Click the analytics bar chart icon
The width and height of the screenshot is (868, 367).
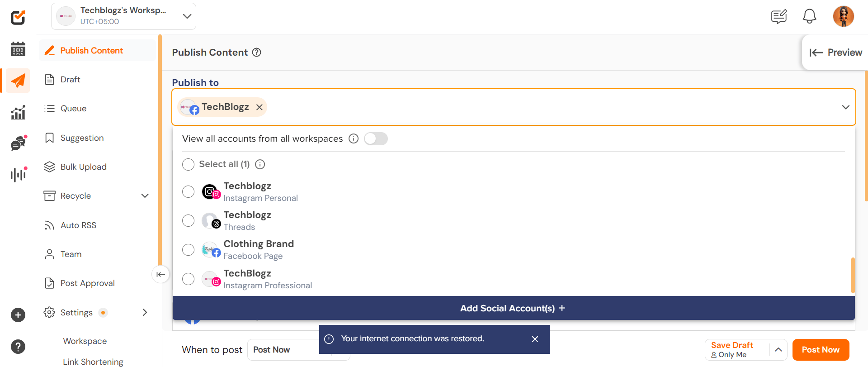point(18,112)
